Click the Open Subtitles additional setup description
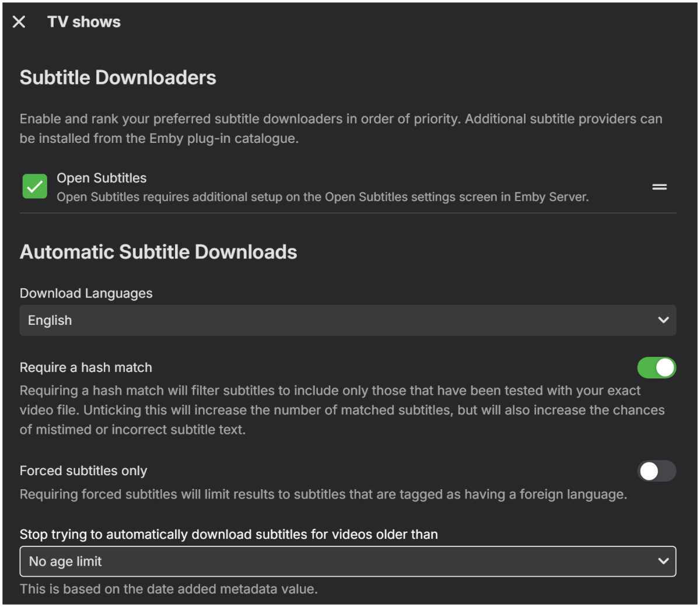700x607 pixels. pyautogui.click(x=323, y=197)
